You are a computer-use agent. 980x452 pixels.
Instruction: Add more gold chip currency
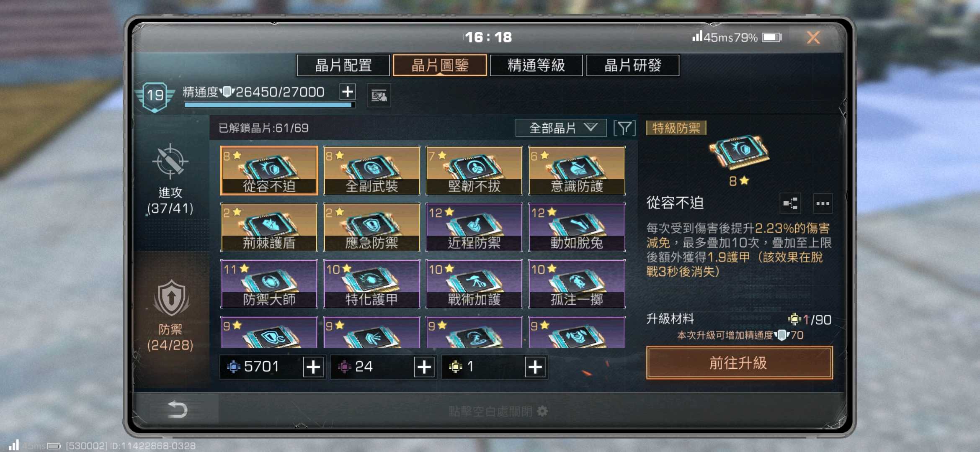click(535, 367)
